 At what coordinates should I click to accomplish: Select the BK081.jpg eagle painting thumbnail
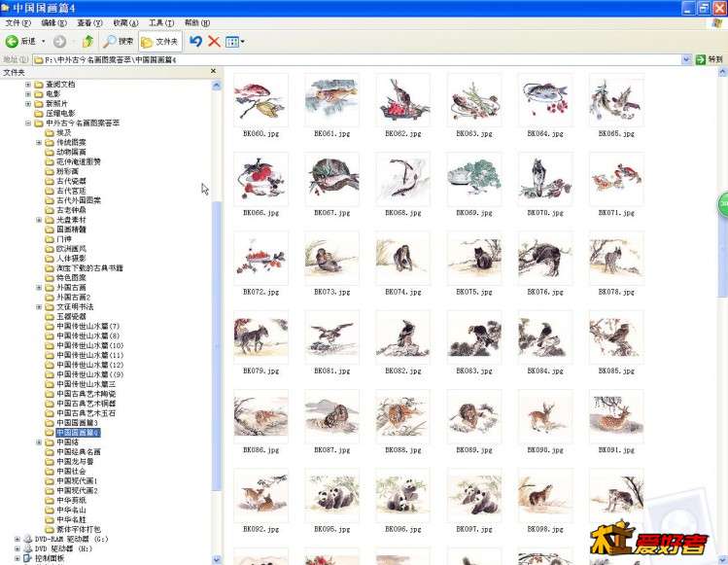tap(332, 337)
